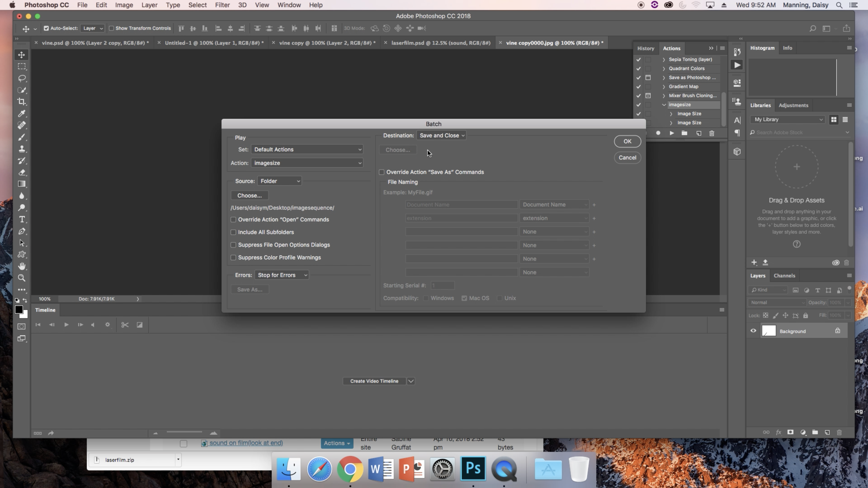Screen dimensions: 868x488
Task: Open the Search icon in Photoshop options bar
Action: coord(813,28)
